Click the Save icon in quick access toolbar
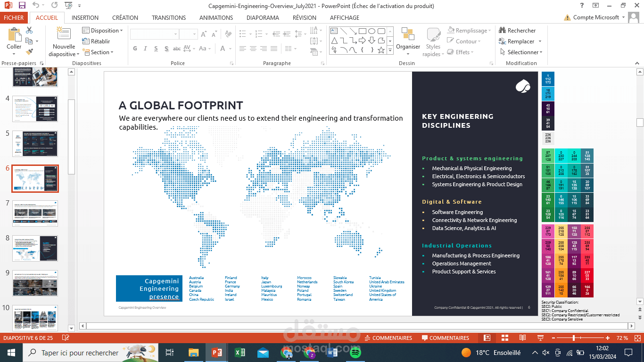The height and width of the screenshot is (362, 644). [x=22, y=5]
